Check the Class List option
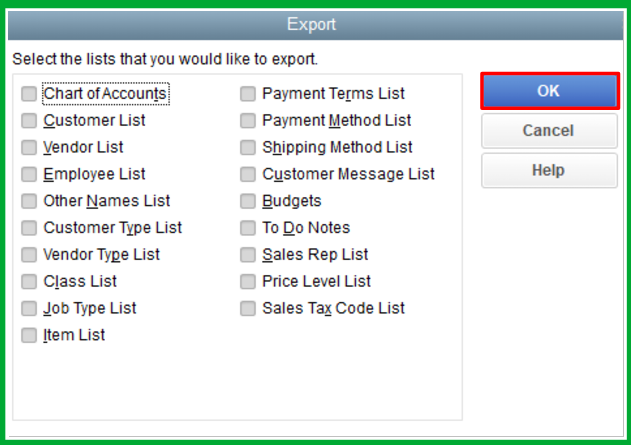631x445 pixels. click(29, 282)
